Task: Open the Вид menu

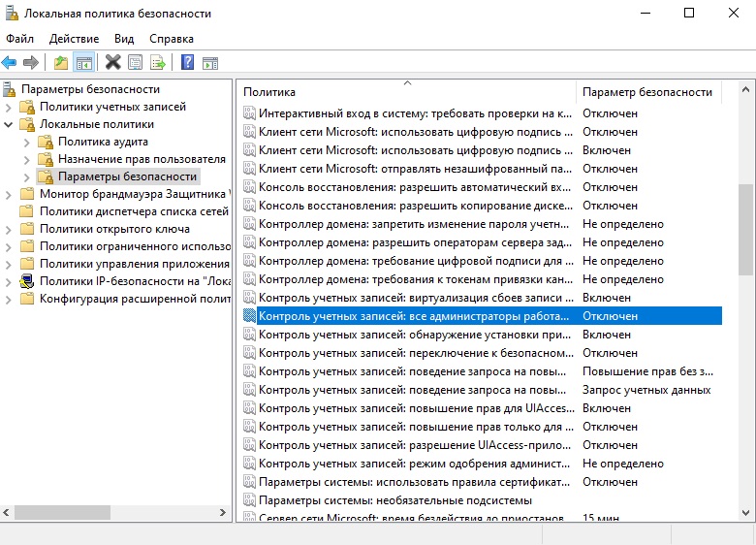Action: click(x=124, y=39)
